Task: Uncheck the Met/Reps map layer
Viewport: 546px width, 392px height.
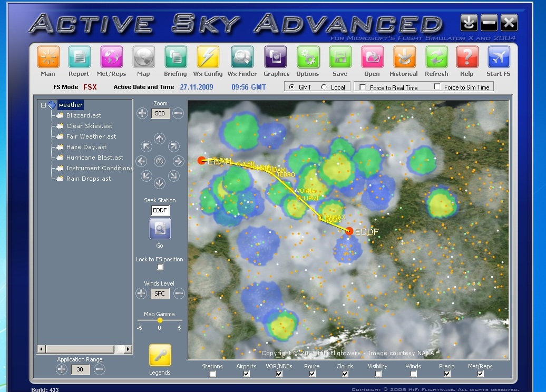Action: [x=480, y=374]
